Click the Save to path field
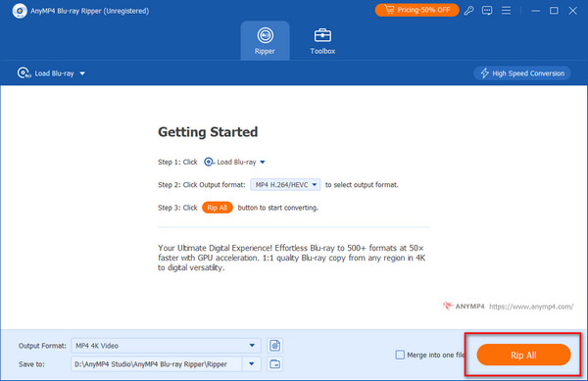 click(157, 364)
